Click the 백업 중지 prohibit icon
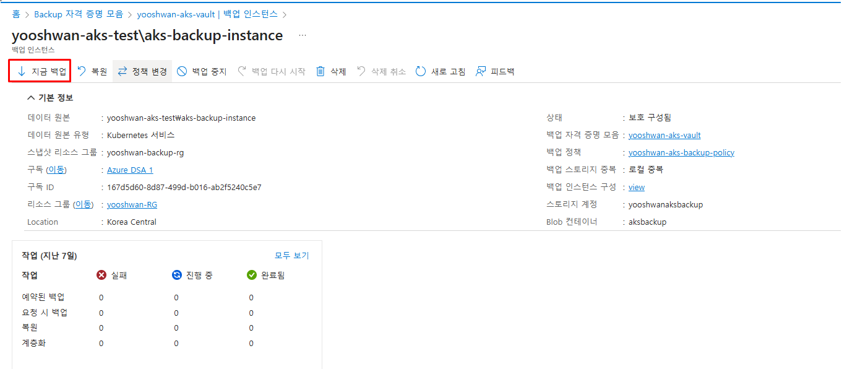 (182, 71)
